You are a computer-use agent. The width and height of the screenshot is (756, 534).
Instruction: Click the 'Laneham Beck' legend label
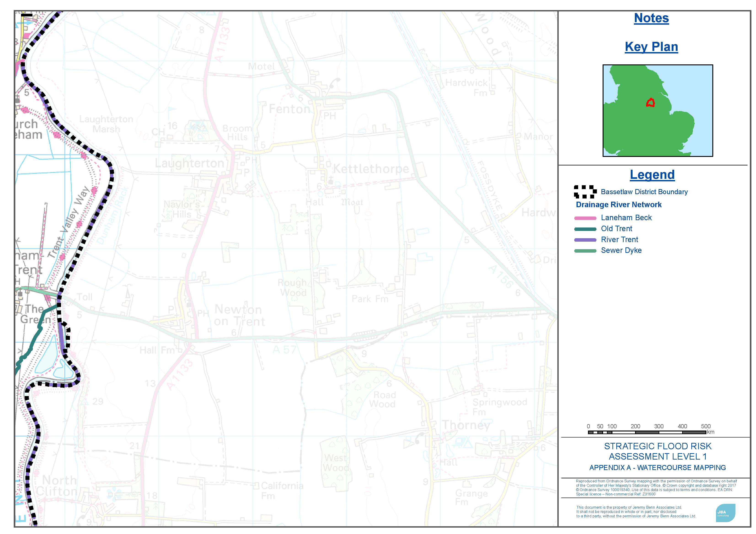click(x=626, y=218)
